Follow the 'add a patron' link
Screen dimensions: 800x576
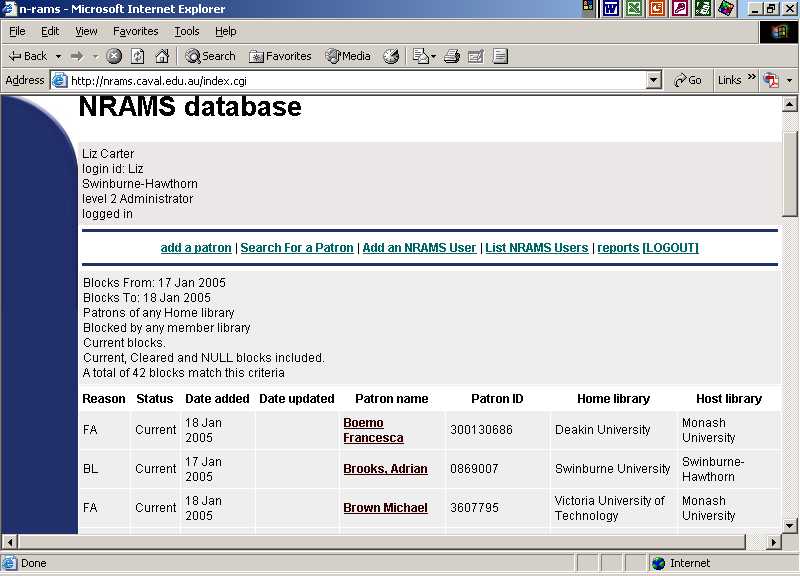click(x=196, y=248)
